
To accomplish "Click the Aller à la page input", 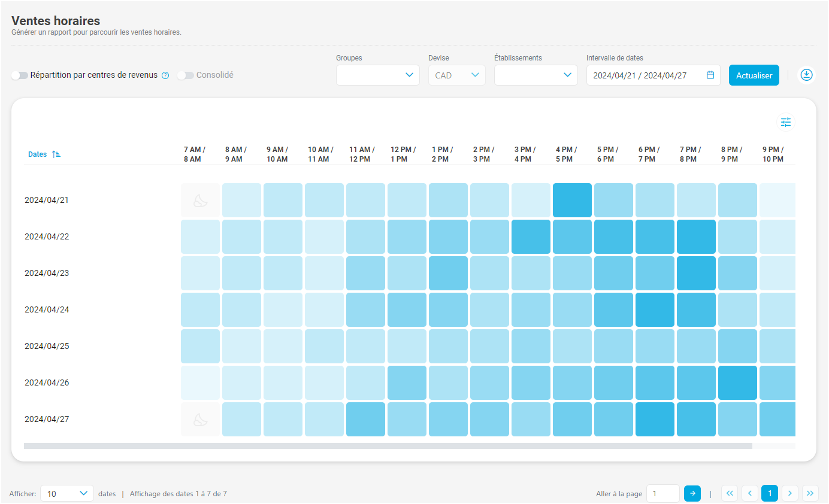I will (x=663, y=494).
